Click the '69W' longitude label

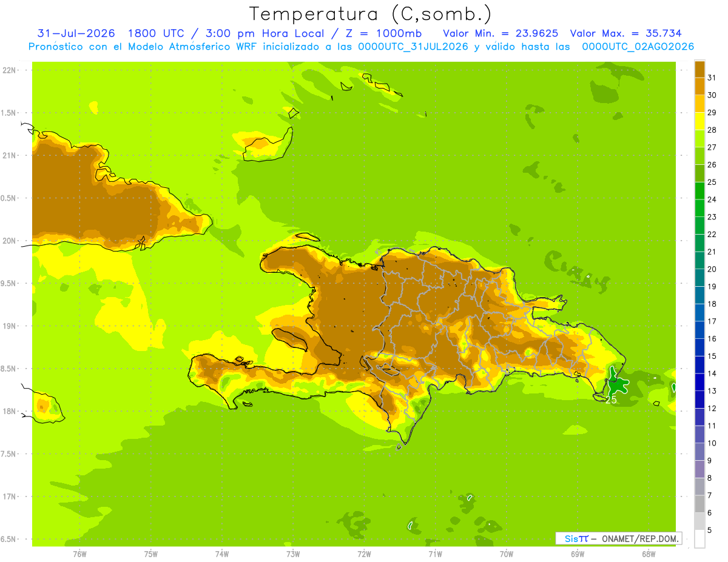click(x=578, y=554)
